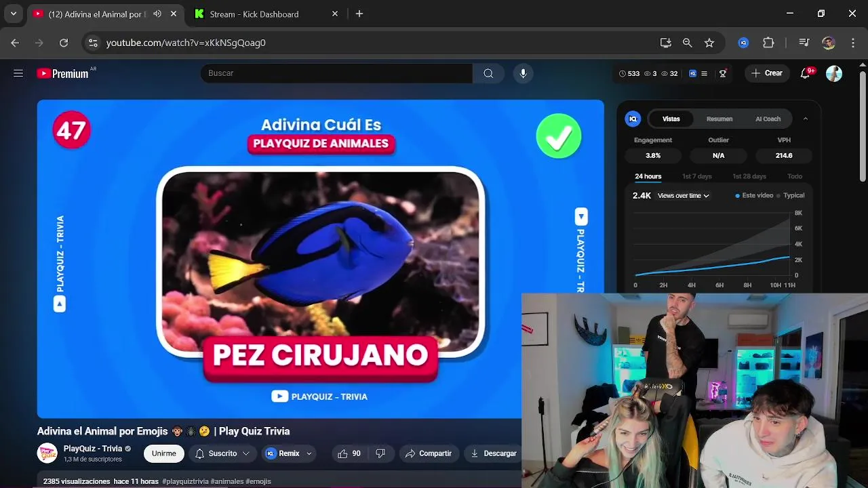
Task: Go back in browser history
Action: pos(15,43)
